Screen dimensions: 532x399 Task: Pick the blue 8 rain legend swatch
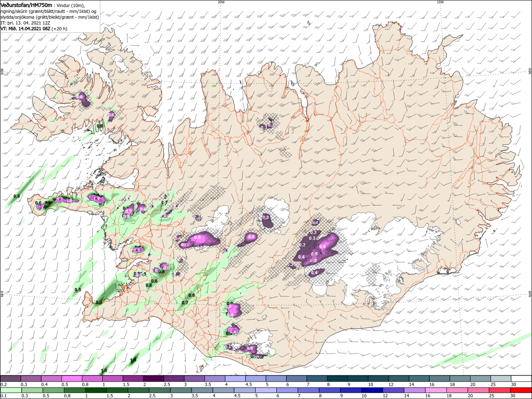pos(330,390)
